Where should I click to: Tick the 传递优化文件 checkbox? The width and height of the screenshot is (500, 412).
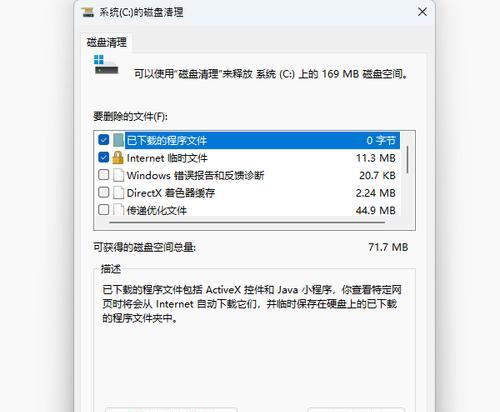104,210
